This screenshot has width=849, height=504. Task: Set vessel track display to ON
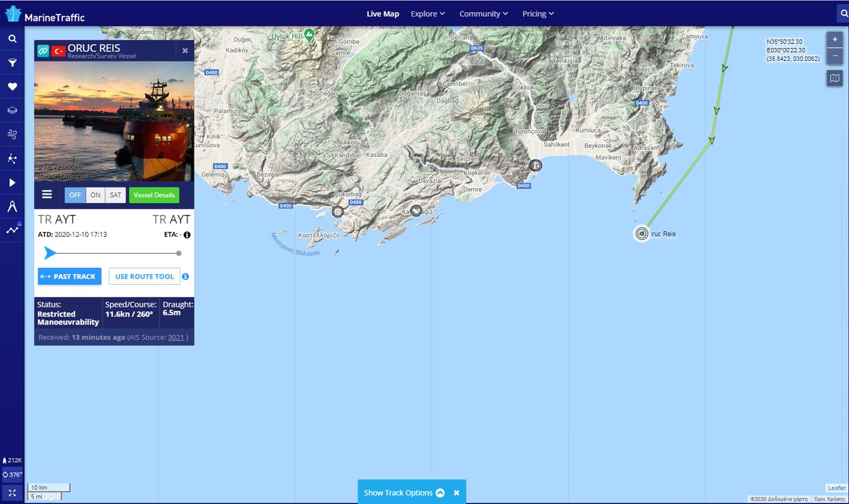coord(96,195)
